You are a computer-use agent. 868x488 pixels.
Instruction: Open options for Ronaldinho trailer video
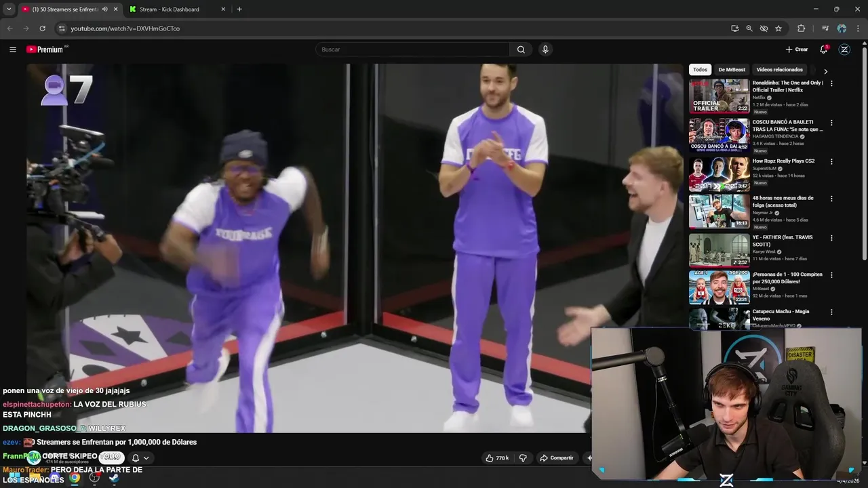[x=831, y=83]
